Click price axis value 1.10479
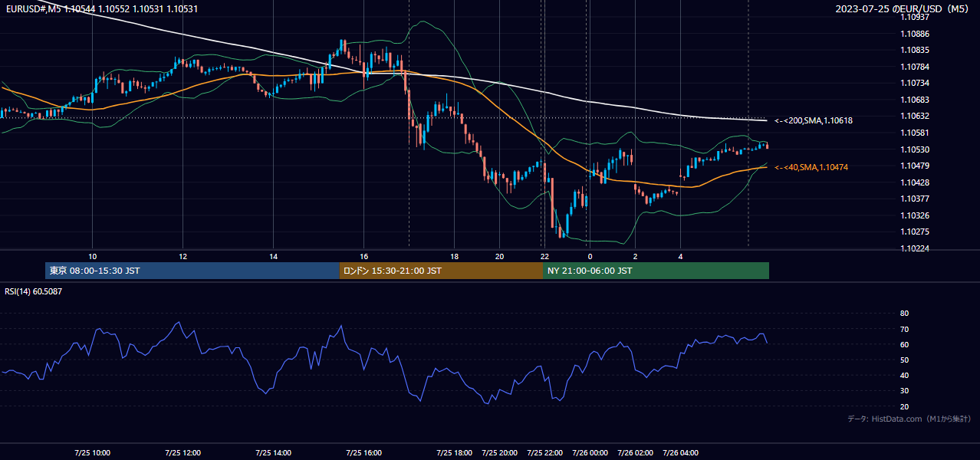Image resolution: width=980 pixels, height=460 pixels. pos(914,166)
